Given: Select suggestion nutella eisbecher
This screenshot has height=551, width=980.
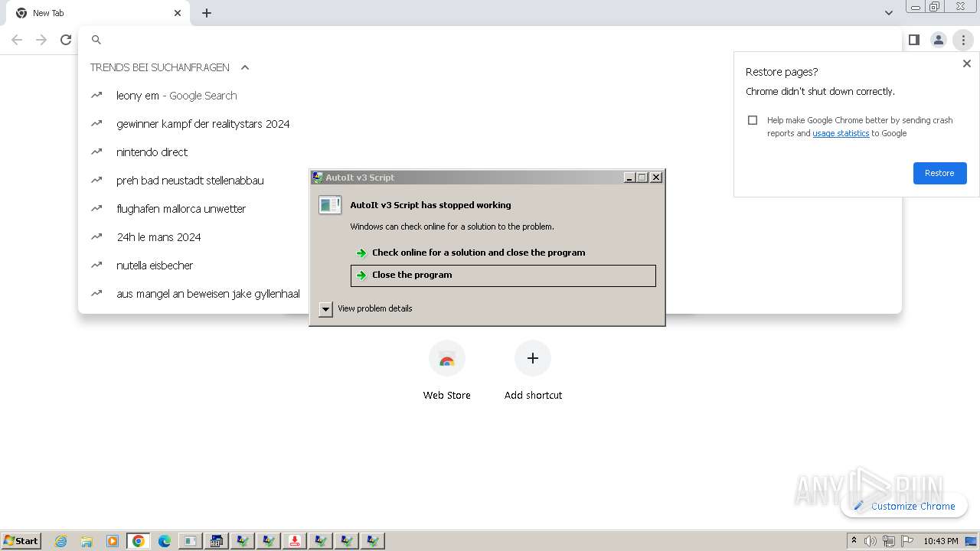Looking at the screenshot, I should 490,266.
